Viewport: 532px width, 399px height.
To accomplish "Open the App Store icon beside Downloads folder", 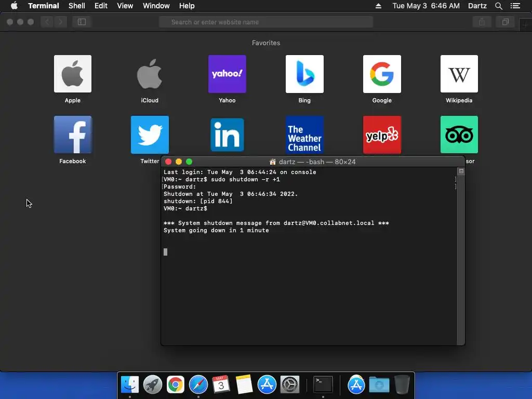I will 356,385.
